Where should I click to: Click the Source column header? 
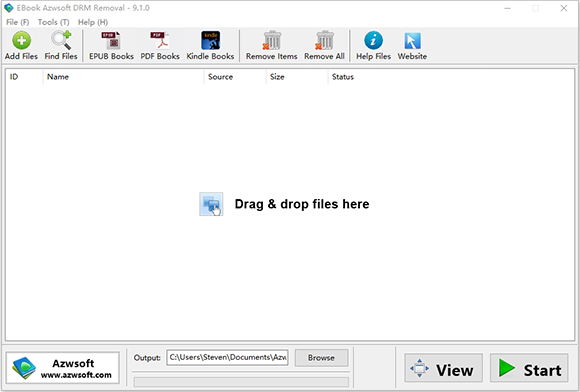coord(235,77)
